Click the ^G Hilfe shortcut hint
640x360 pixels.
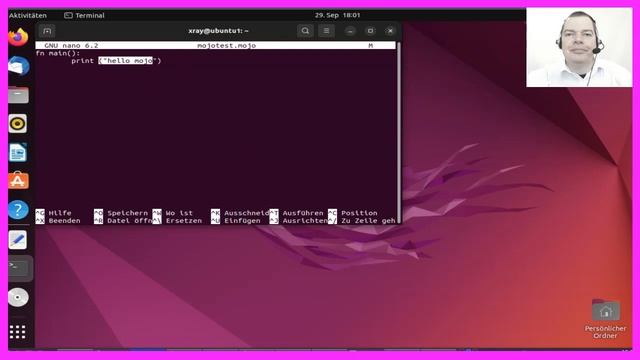tap(53, 213)
